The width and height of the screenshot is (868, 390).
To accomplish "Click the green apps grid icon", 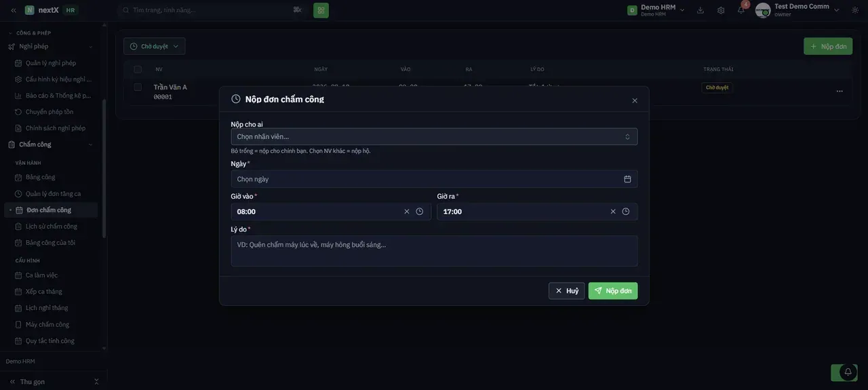I will [x=321, y=10].
